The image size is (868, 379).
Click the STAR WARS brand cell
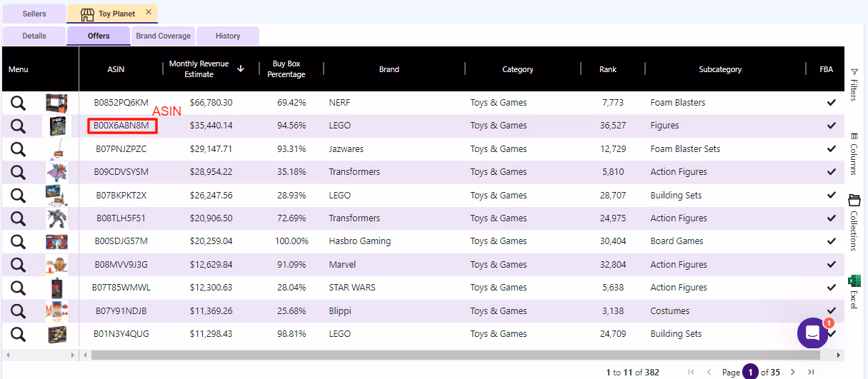pyautogui.click(x=352, y=288)
